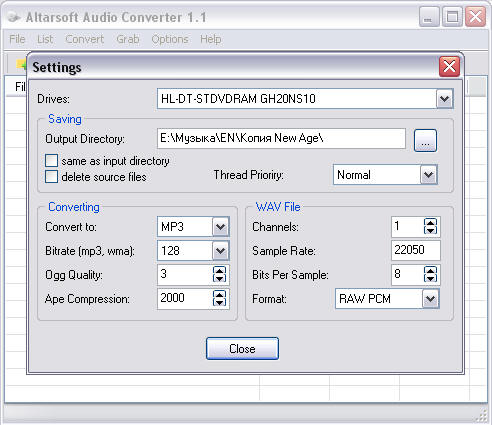Click the Altarsoft Audio Converter title icon
Image resolution: width=492 pixels, height=425 pixels.
14,17
